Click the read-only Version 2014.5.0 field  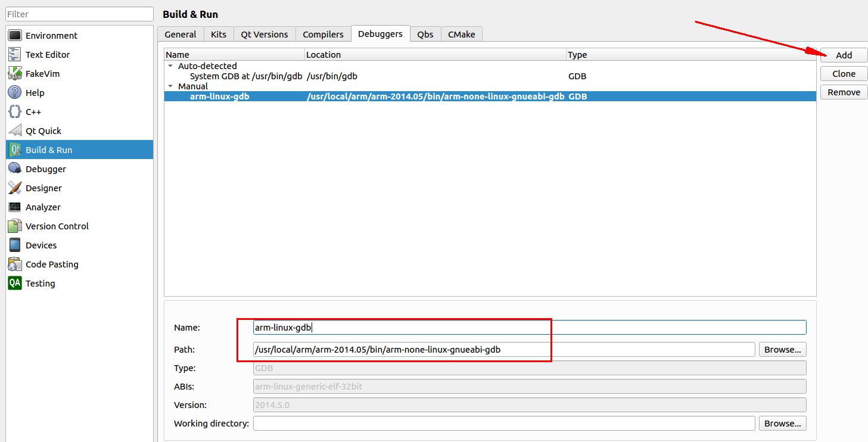[530, 405]
